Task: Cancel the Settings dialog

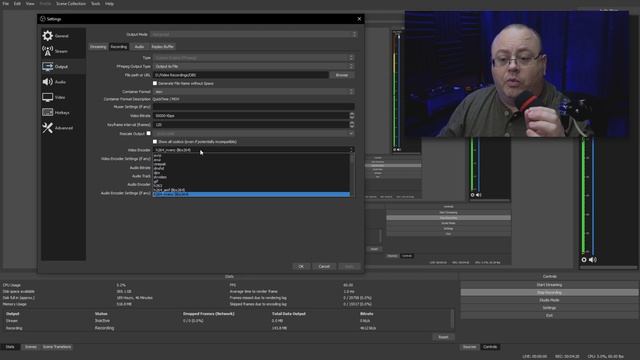Action: pos(324,267)
